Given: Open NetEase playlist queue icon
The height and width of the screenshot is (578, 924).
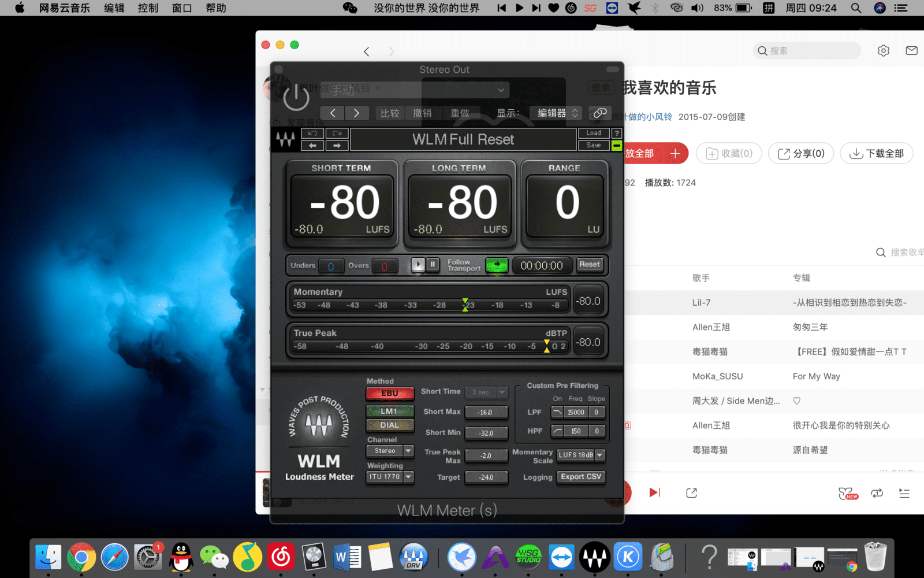Looking at the screenshot, I should 904,493.
